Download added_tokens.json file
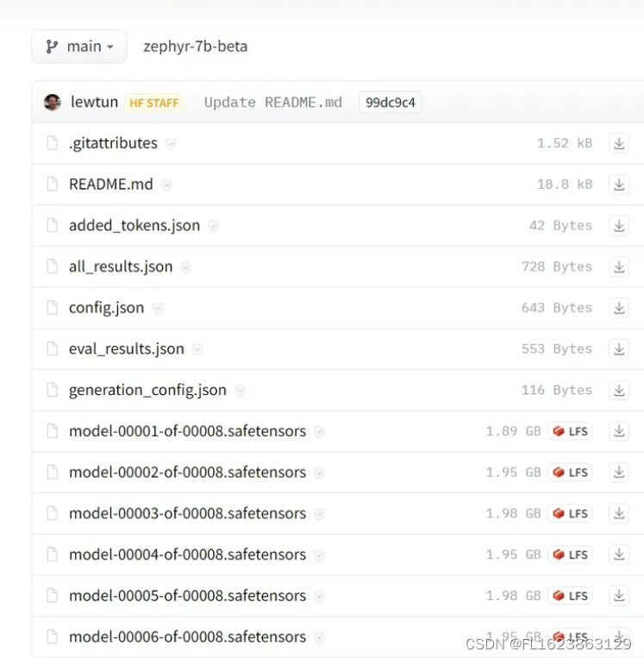Image resolution: width=644 pixels, height=658 pixels. pos(619,226)
